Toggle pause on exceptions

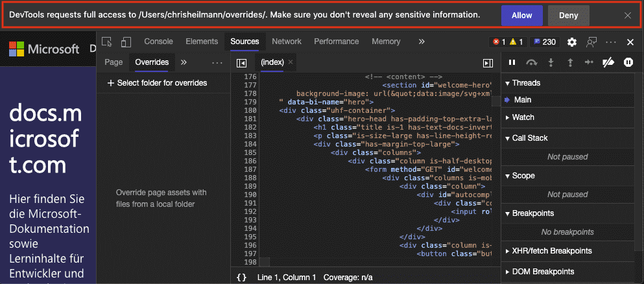click(628, 63)
